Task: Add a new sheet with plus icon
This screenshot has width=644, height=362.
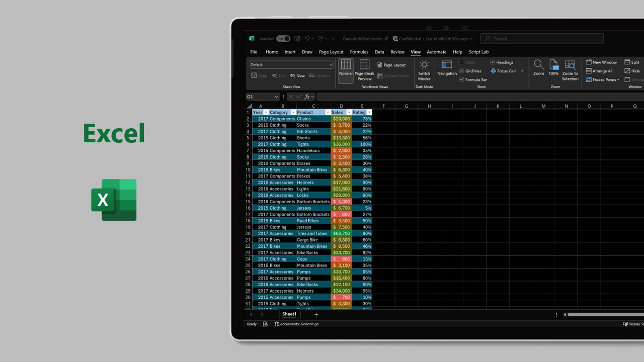Action: click(x=316, y=314)
